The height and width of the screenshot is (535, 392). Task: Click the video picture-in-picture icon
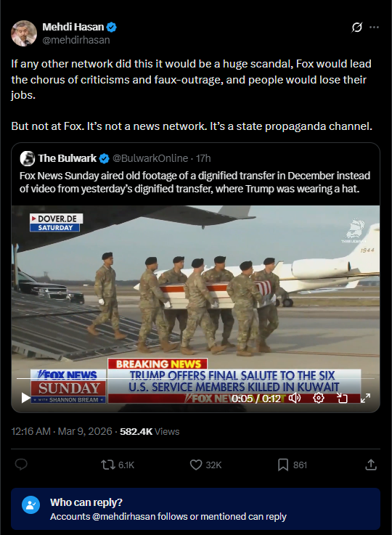point(342,398)
